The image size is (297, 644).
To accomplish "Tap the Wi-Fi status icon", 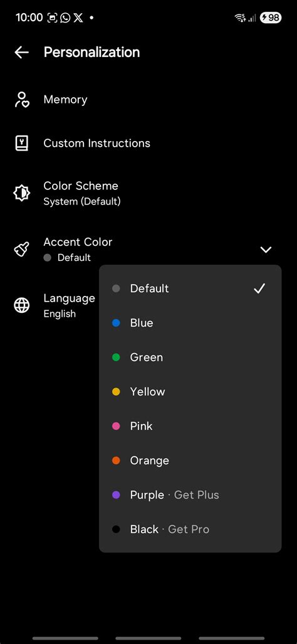I will pos(240,18).
